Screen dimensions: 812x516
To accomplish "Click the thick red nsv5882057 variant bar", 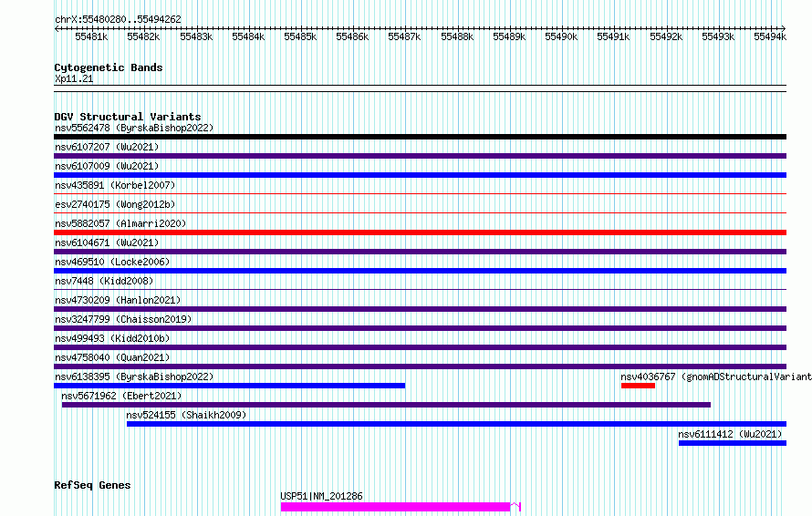I will (420, 232).
